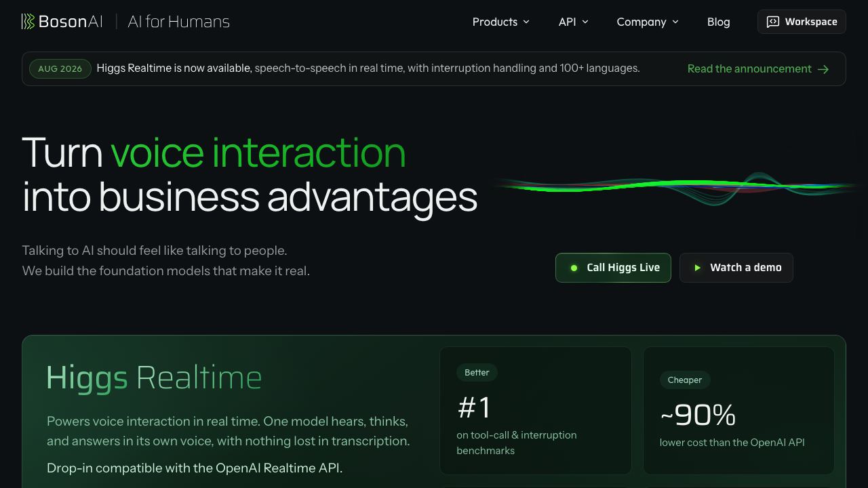
Task: Open the API menu
Action: [x=574, y=22]
